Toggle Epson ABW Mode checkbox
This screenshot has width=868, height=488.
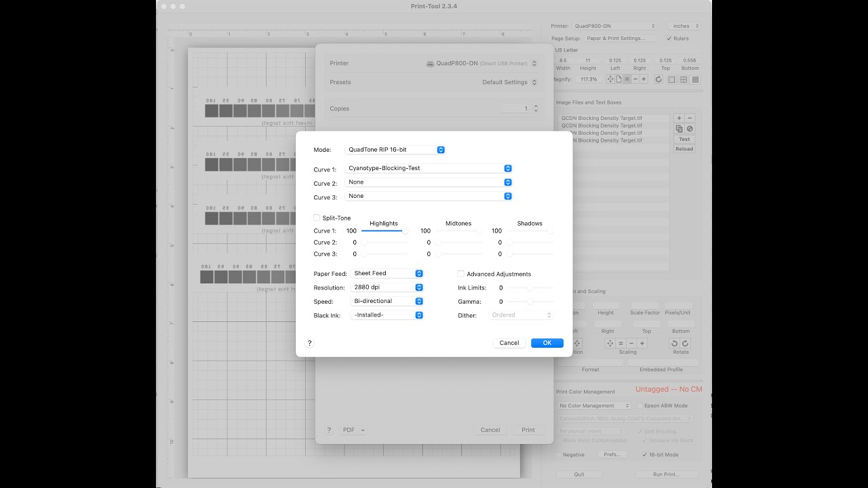point(640,405)
